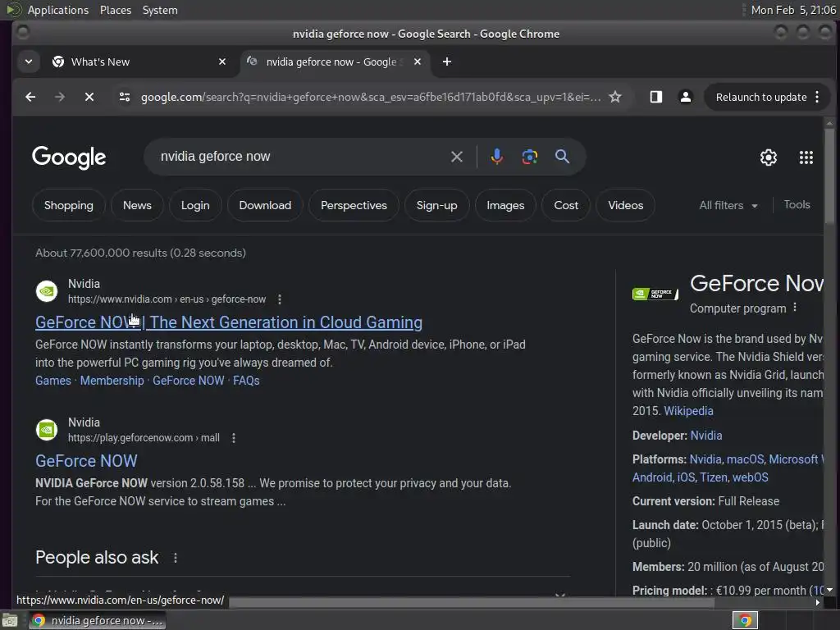Select the Cost filter chip
Viewport: 840px width, 630px height.
click(x=566, y=205)
